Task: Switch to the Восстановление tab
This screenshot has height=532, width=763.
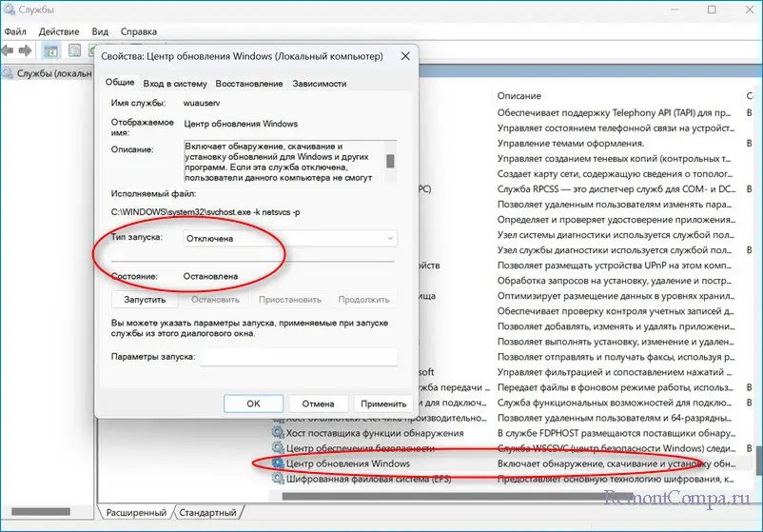Action: point(250,84)
